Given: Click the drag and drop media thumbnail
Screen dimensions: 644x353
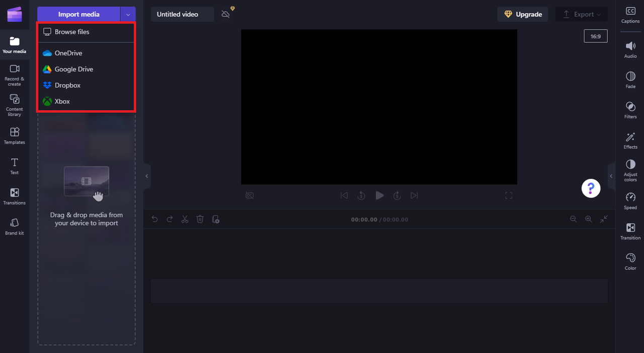Looking at the screenshot, I should pos(87,181).
